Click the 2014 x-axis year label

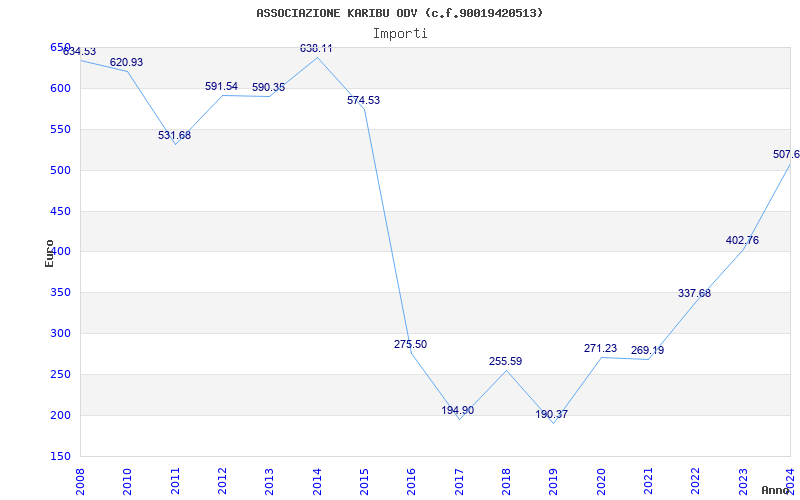tap(317, 482)
